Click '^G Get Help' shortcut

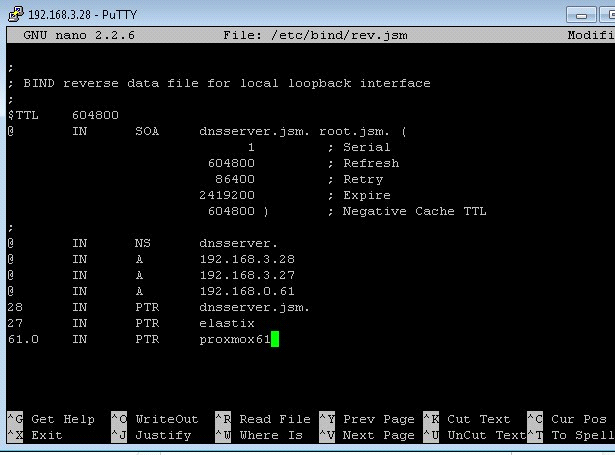click(x=51, y=419)
